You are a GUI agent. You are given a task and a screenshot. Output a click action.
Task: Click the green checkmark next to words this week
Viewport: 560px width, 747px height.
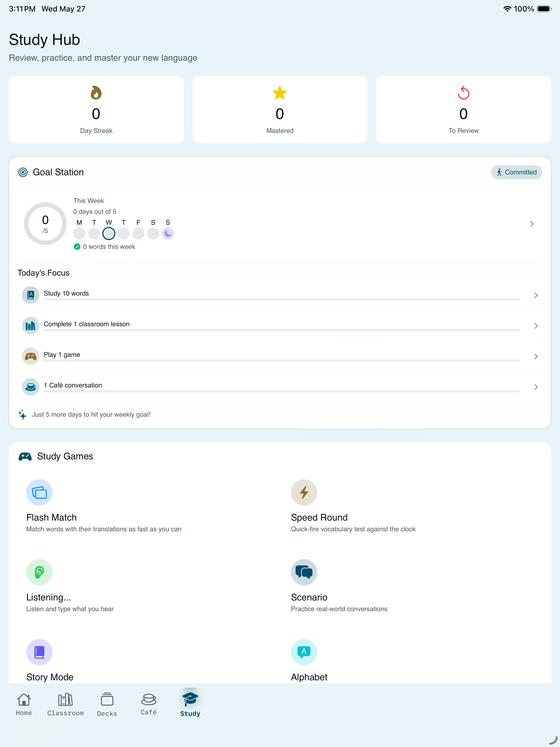tap(77, 247)
